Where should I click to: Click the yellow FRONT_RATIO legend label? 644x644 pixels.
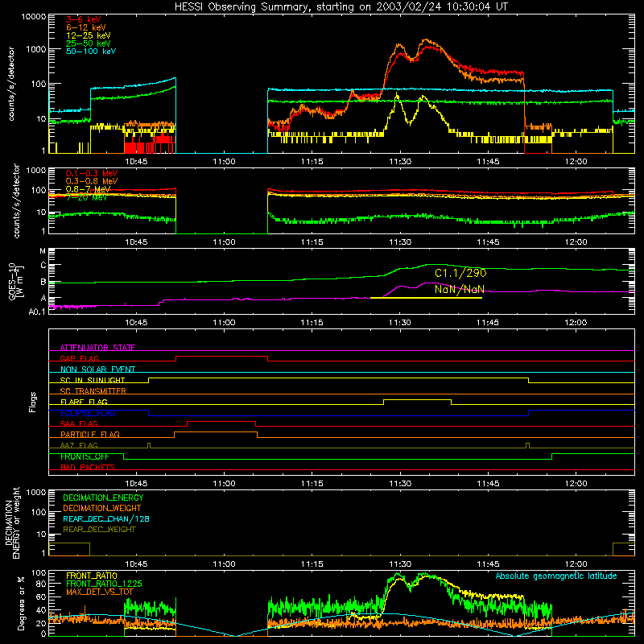click(92, 576)
